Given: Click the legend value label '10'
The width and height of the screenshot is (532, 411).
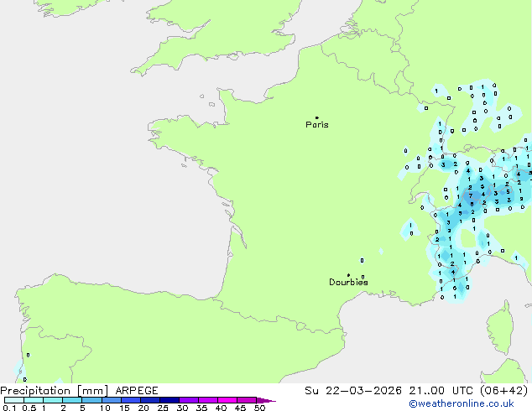Looking at the screenshot, I should click(105, 408).
